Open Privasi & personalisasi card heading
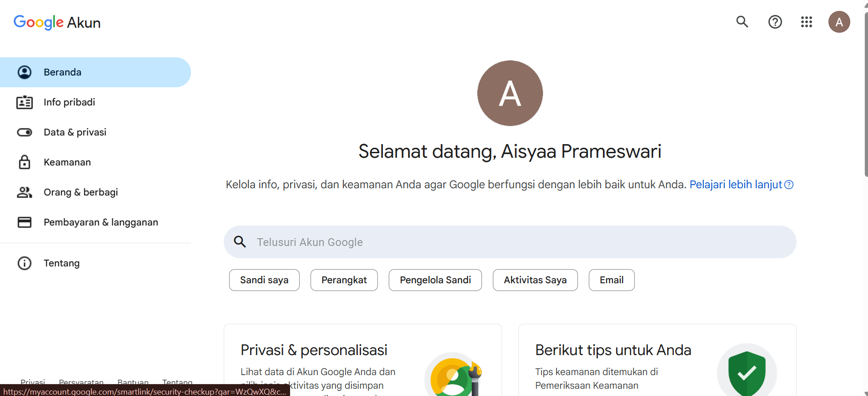This screenshot has width=868, height=396. coord(314,350)
